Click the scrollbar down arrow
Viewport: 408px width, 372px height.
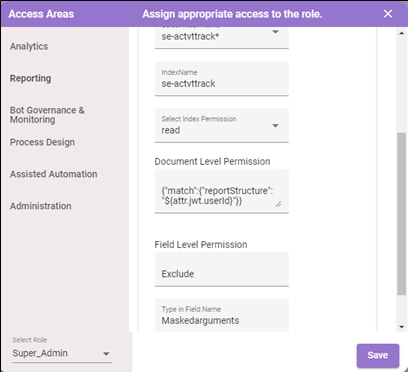pyautogui.click(x=401, y=327)
